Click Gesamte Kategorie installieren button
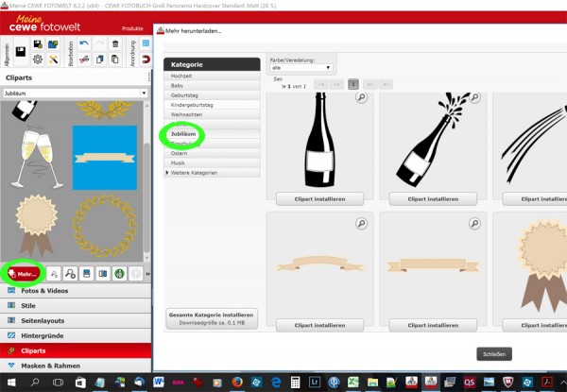Screen dimensions: 567x392 point(212,318)
